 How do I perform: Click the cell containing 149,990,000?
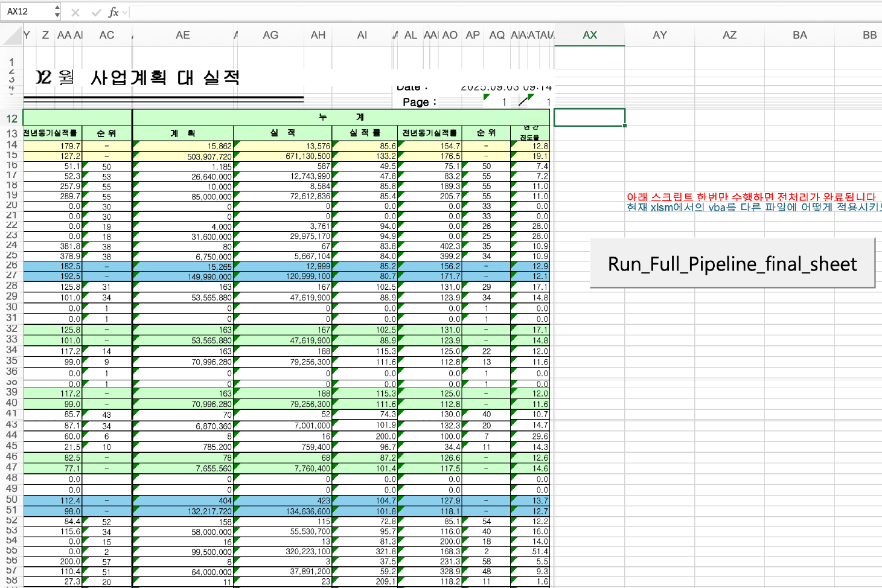183,276
